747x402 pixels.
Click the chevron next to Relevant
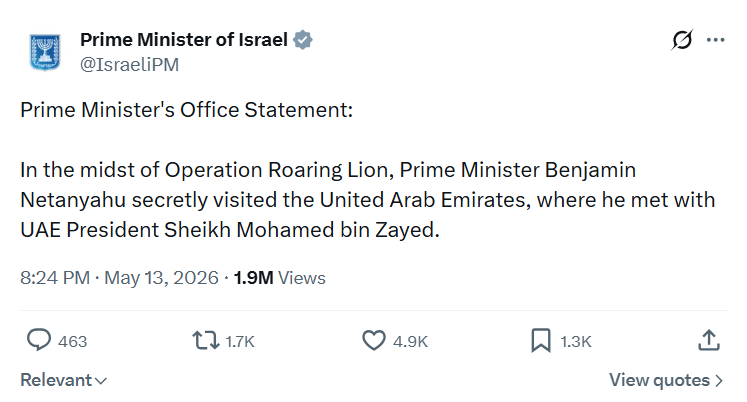(x=101, y=381)
